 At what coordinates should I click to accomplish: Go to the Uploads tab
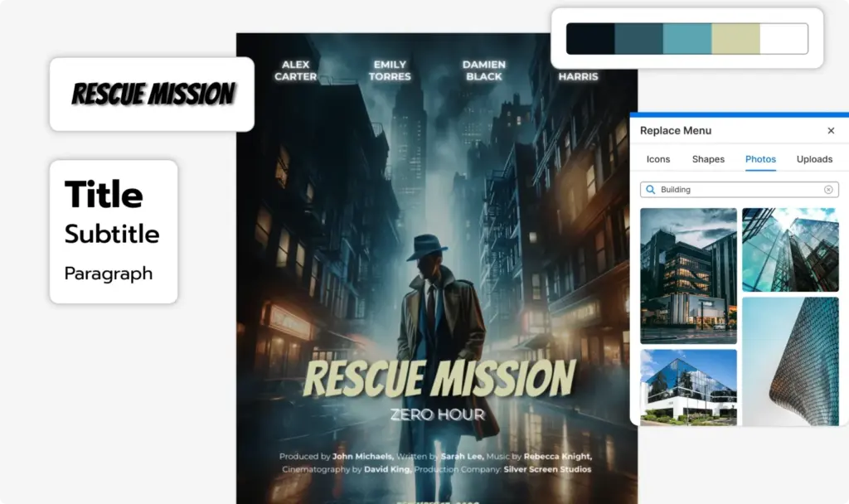[814, 159]
